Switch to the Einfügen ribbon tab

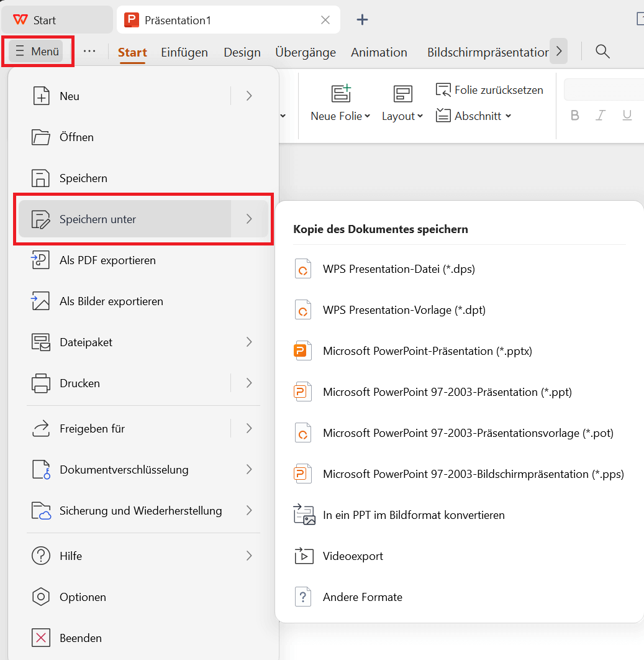coord(184,52)
